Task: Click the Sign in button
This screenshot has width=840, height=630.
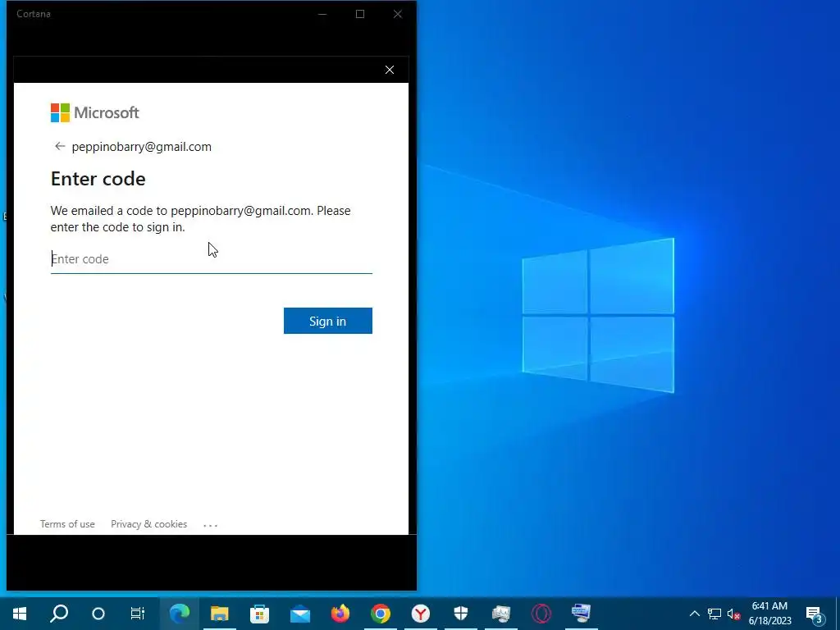Action: pyautogui.click(x=328, y=321)
